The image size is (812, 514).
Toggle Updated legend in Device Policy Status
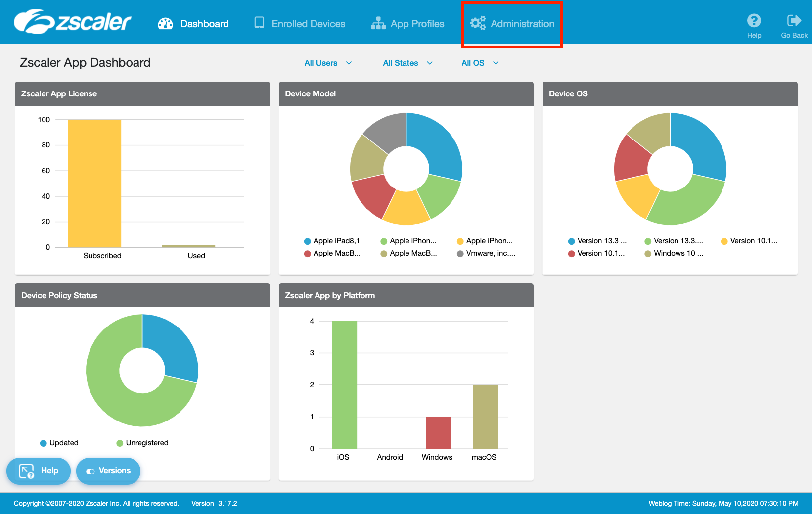pyautogui.click(x=59, y=443)
